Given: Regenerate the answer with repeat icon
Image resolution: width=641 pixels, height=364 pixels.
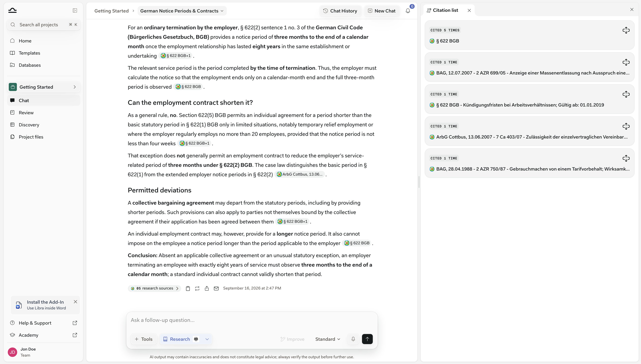Looking at the screenshot, I should 197,289.
